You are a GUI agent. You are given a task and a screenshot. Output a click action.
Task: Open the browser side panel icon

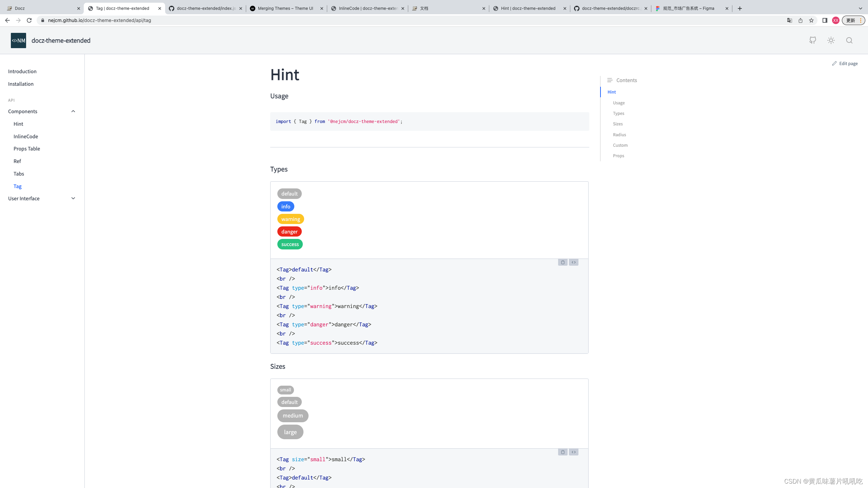(825, 20)
